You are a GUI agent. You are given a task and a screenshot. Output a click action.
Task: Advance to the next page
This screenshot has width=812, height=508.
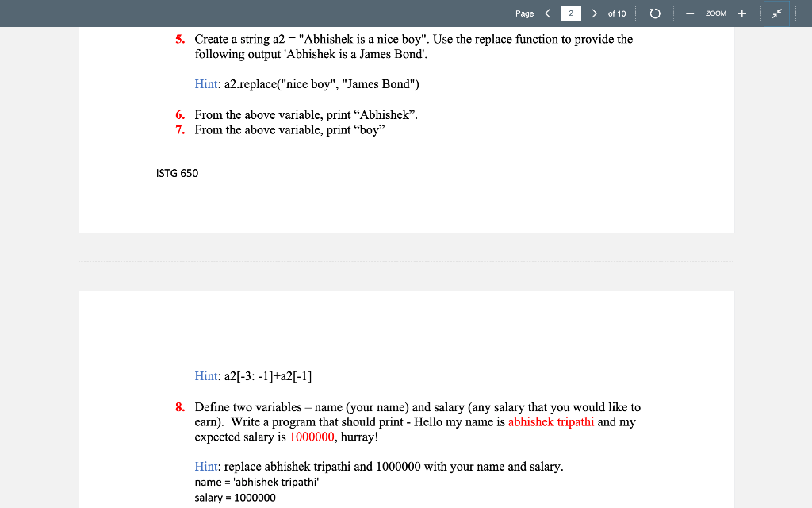click(x=594, y=13)
